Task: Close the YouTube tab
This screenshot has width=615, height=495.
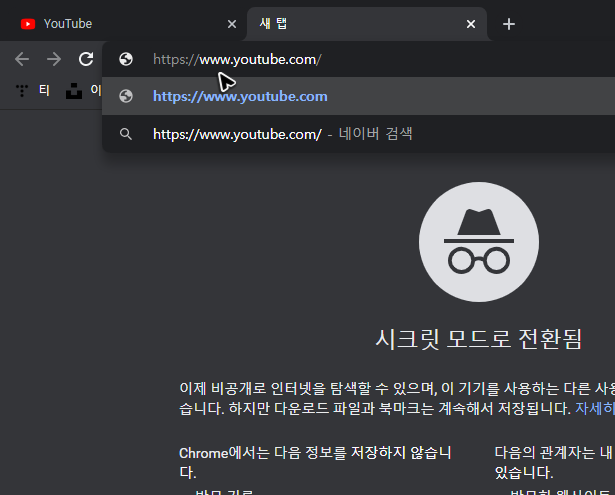Action: coord(232,24)
